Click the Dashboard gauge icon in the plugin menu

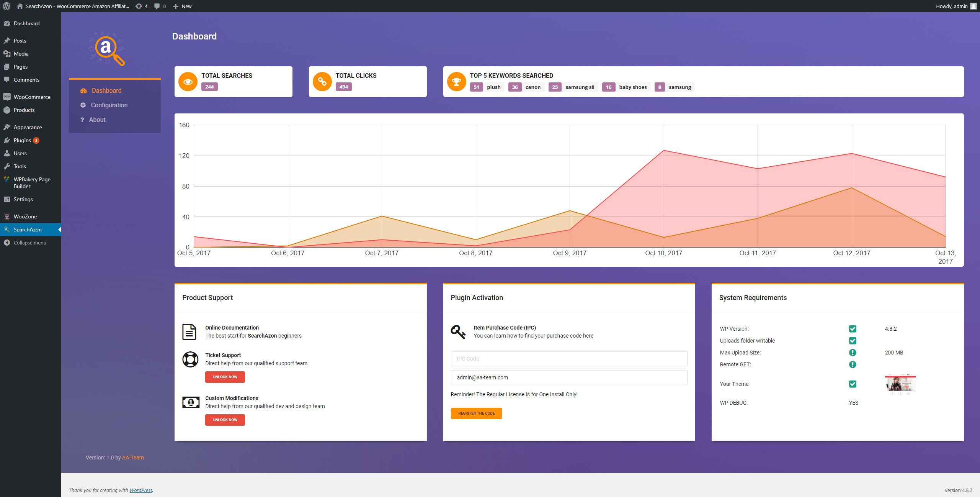pyautogui.click(x=83, y=91)
